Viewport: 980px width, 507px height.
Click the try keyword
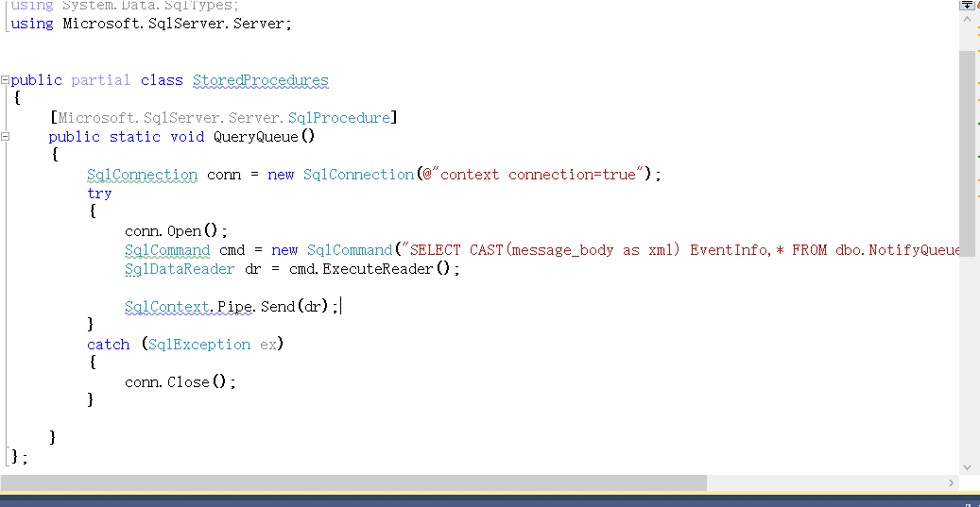[x=99, y=194]
